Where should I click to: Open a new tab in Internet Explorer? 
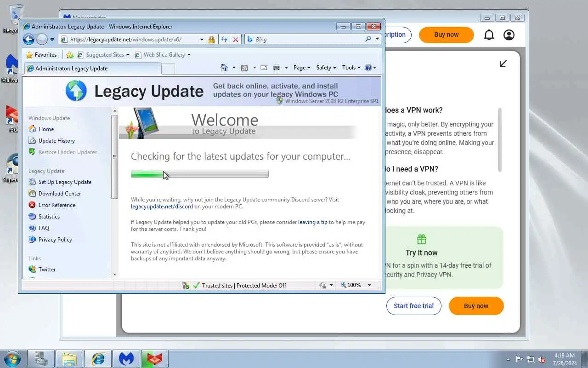tap(168, 69)
